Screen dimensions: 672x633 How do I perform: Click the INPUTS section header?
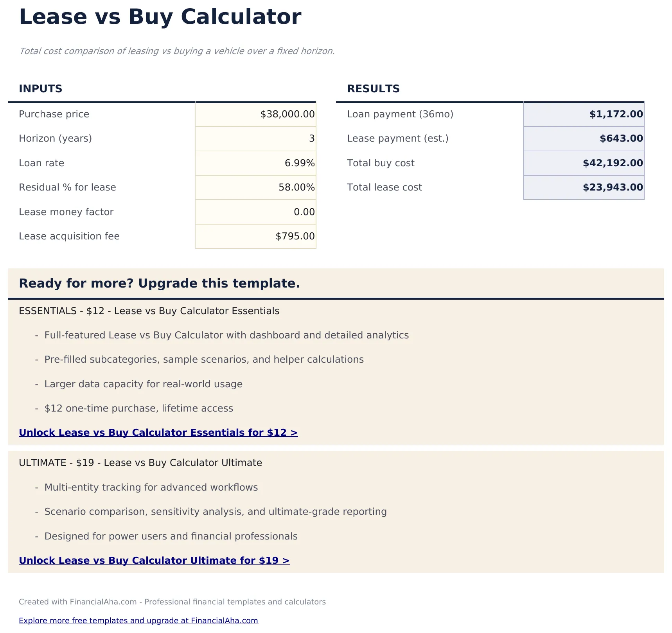click(x=40, y=89)
